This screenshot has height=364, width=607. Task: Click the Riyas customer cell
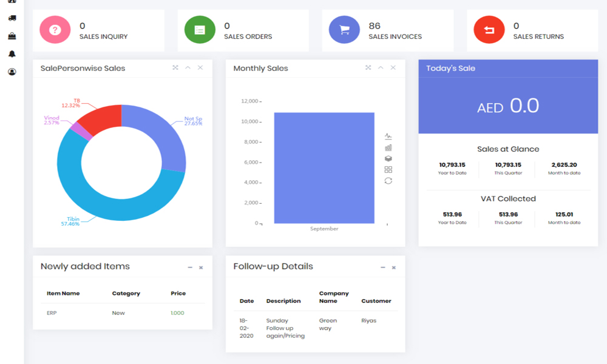coord(368,320)
